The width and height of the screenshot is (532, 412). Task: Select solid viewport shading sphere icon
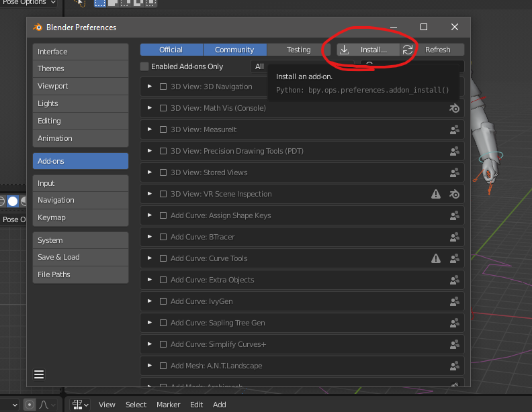click(13, 201)
